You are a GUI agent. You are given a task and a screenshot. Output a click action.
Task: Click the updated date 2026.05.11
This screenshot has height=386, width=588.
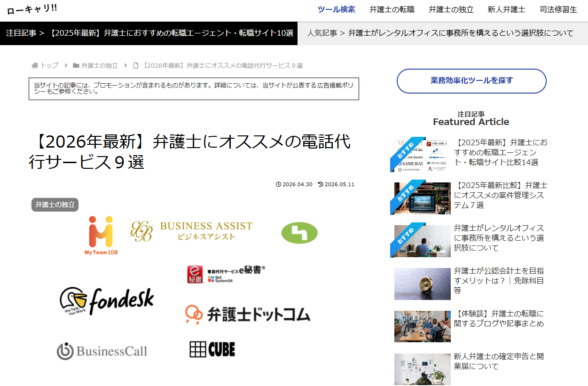pyautogui.click(x=339, y=184)
